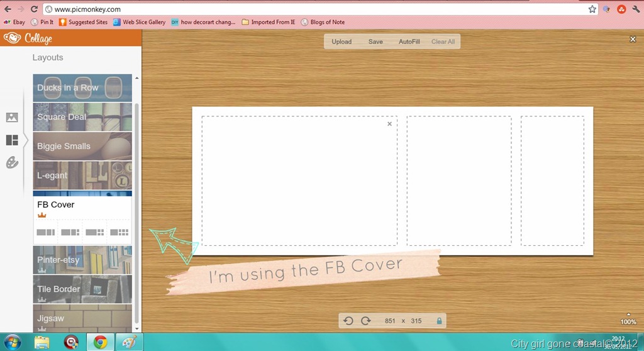
Task: Remove the first collage cell
Action: coord(389,124)
